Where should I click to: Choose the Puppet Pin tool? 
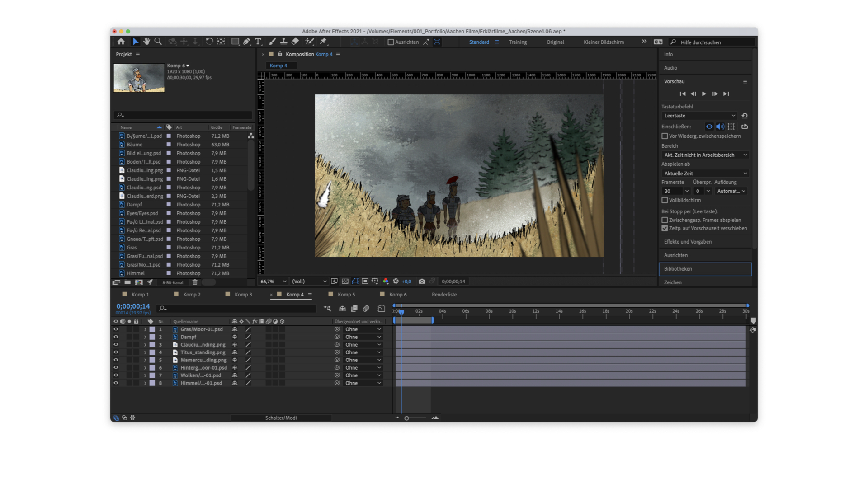point(323,42)
